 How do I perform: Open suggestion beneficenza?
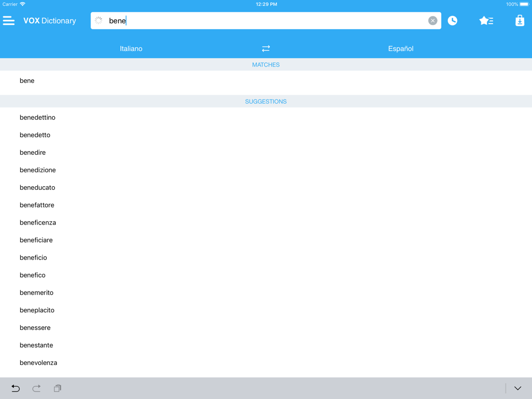click(266, 222)
